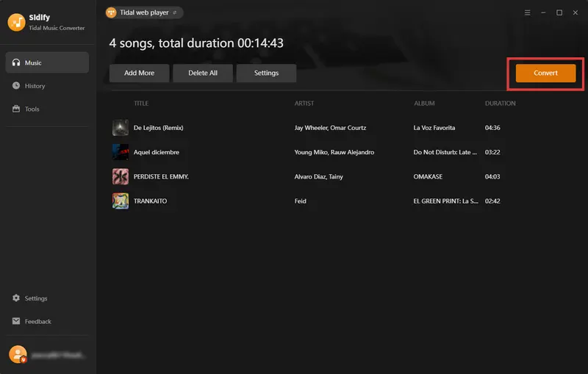This screenshot has width=588, height=374.
Task: Click artist Alvaro Diaz, Tainy
Action: [318, 176]
